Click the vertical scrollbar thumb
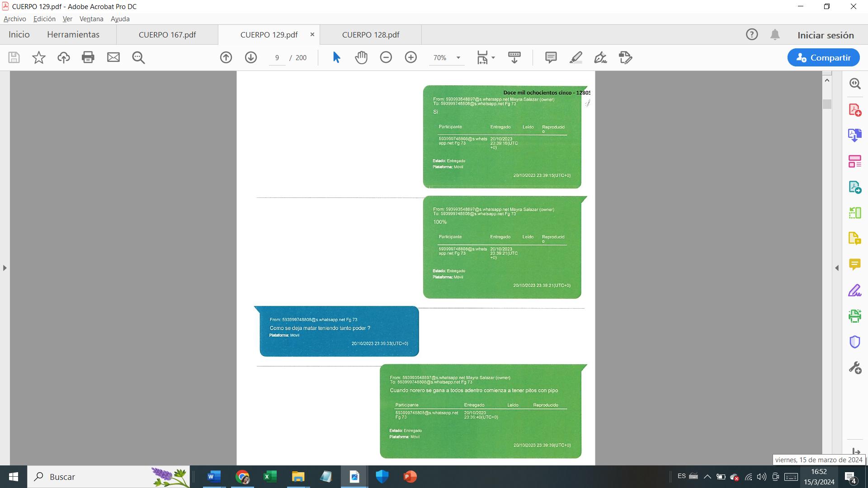 (827, 104)
